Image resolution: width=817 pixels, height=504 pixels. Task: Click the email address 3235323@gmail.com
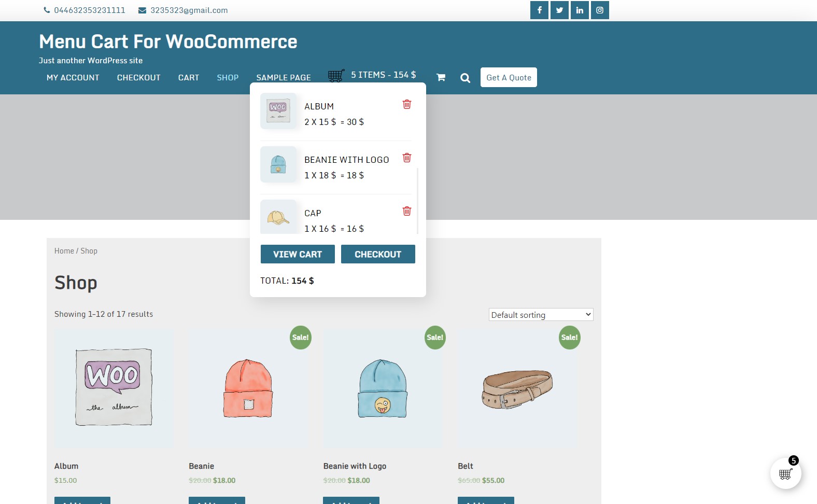coord(189,10)
